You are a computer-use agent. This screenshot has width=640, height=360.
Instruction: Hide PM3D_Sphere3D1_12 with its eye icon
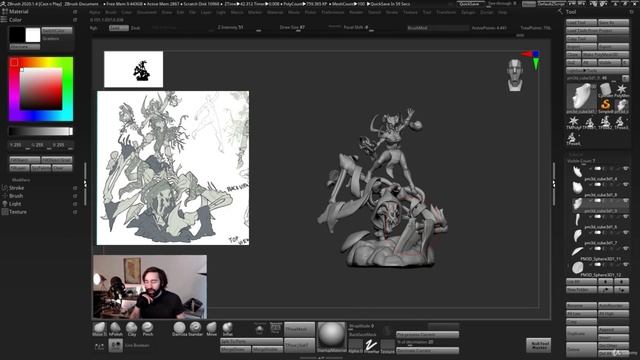(625, 264)
